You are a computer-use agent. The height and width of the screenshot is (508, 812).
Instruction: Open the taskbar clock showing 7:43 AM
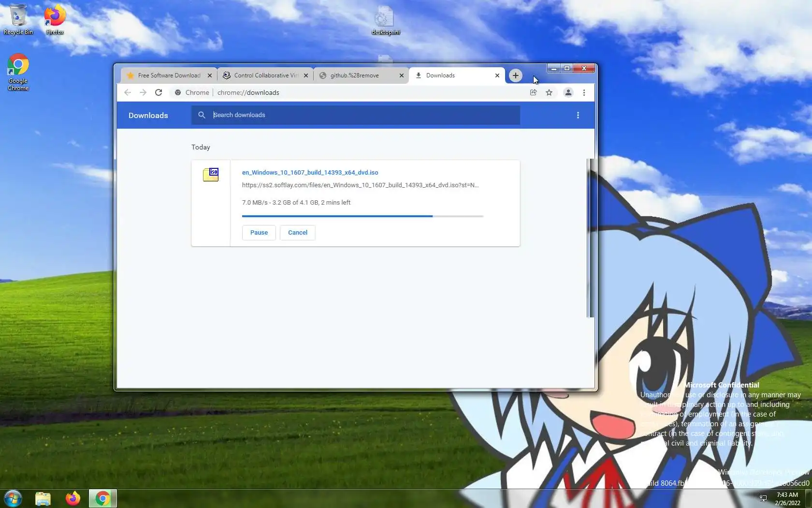(x=787, y=499)
